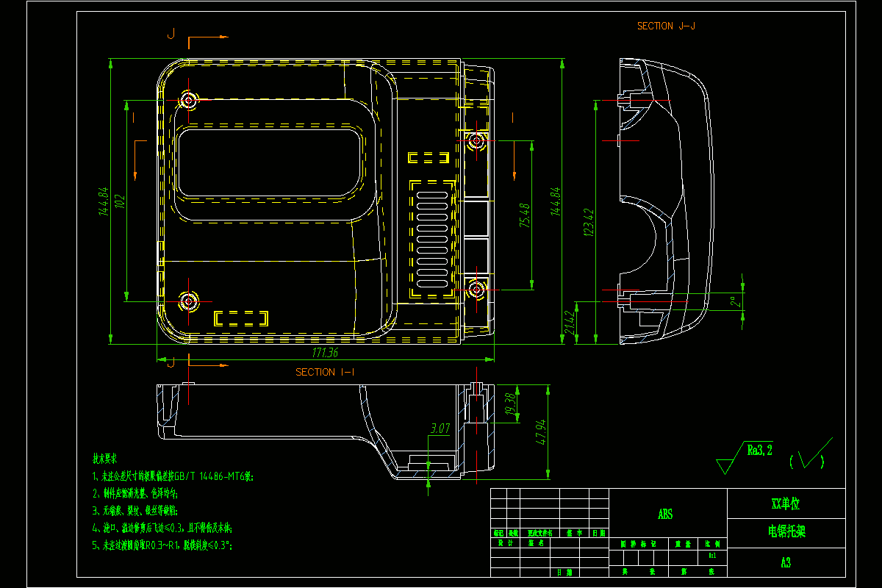Click the SECTION J-J view label
882x588 pixels.
pyautogui.click(x=666, y=26)
